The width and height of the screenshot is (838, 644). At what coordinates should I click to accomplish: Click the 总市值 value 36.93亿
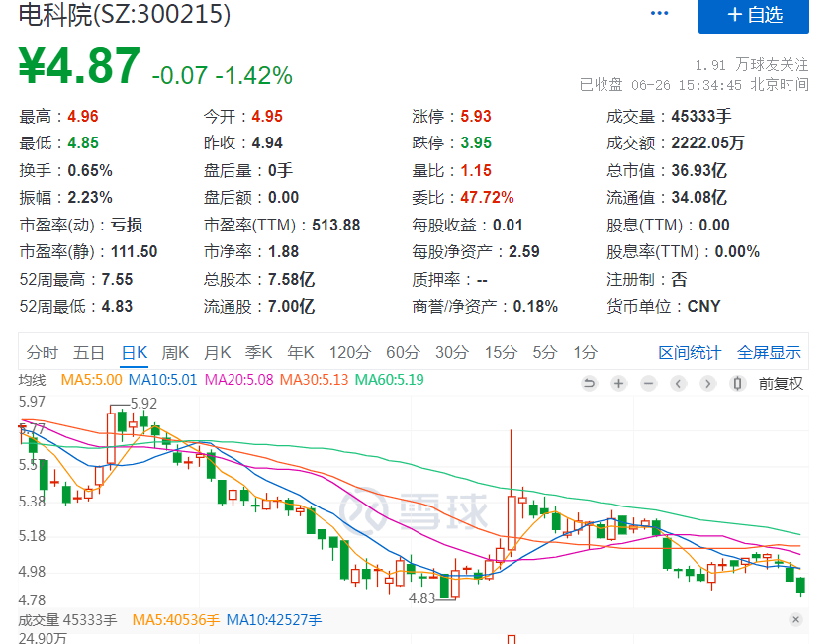[x=699, y=170]
